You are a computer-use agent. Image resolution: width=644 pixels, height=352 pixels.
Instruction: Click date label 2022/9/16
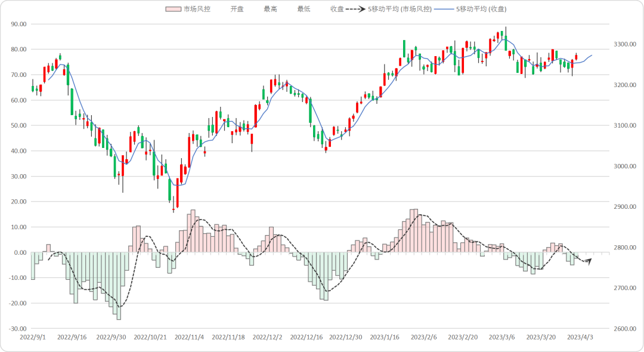click(x=72, y=337)
